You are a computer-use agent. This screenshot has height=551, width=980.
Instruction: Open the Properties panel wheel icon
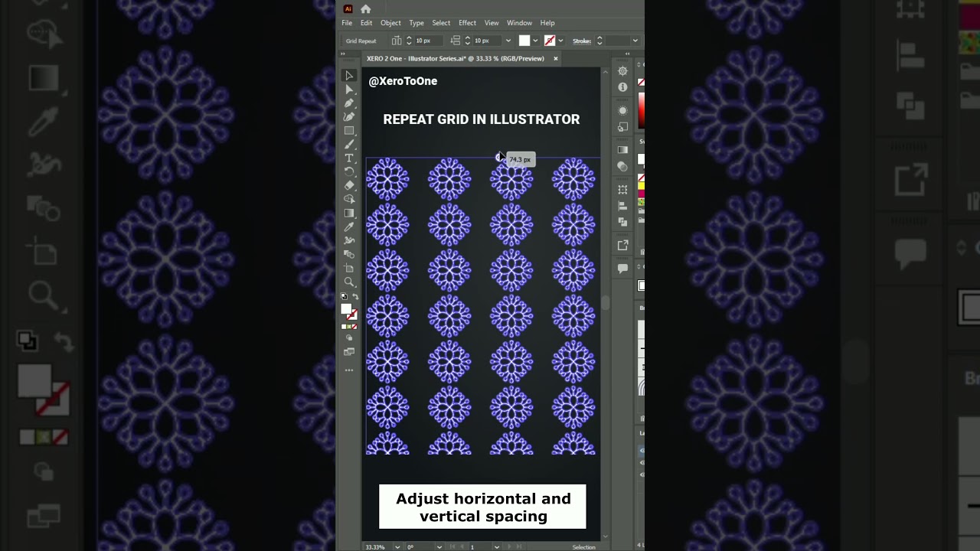click(622, 71)
